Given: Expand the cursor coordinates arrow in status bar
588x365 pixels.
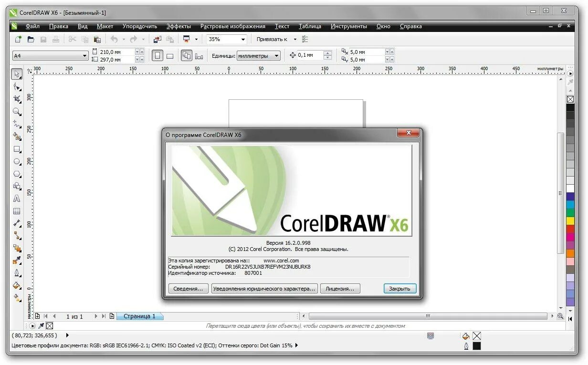Looking at the screenshot, I should click(67, 335).
